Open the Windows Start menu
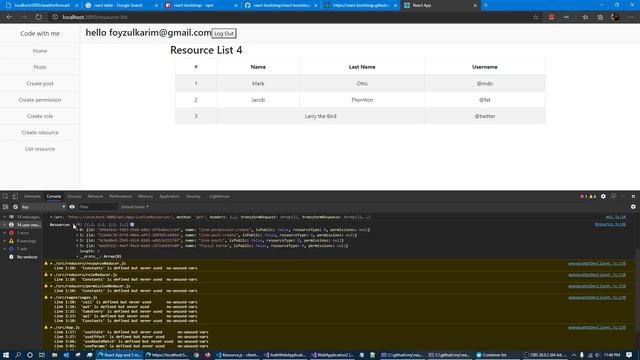This screenshot has width=640, height=360. coord(6,355)
